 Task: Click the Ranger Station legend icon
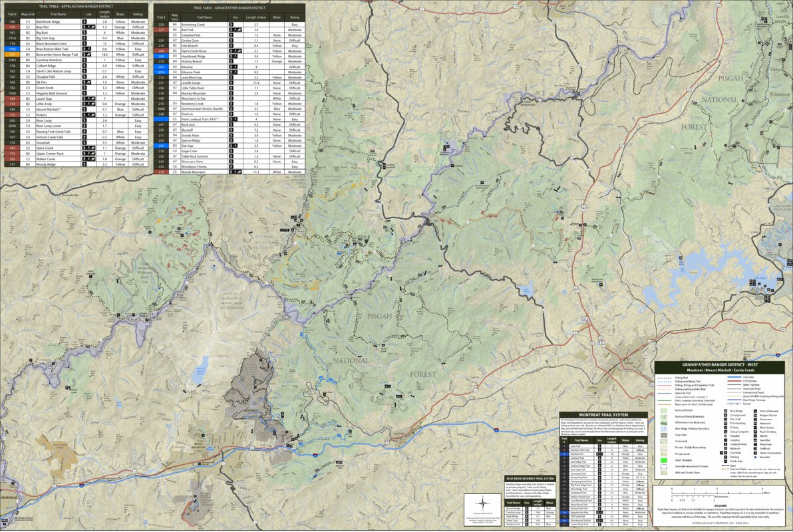click(755, 415)
